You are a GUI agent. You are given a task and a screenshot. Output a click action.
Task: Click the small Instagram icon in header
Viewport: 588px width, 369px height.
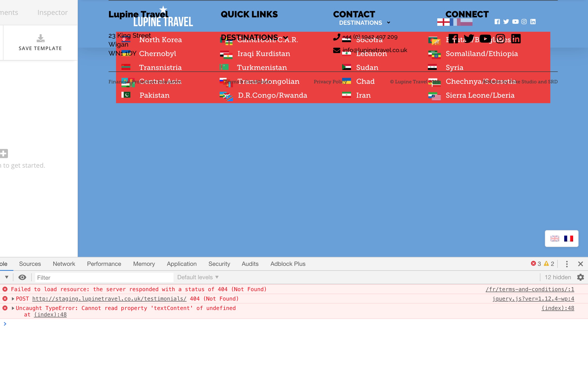pyautogui.click(x=524, y=22)
